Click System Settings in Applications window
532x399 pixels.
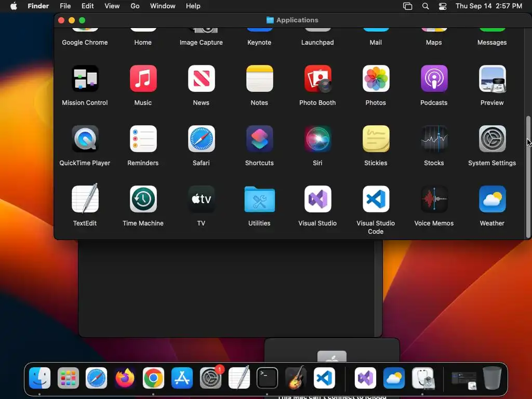pyautogui.click(x=493, y=139)
